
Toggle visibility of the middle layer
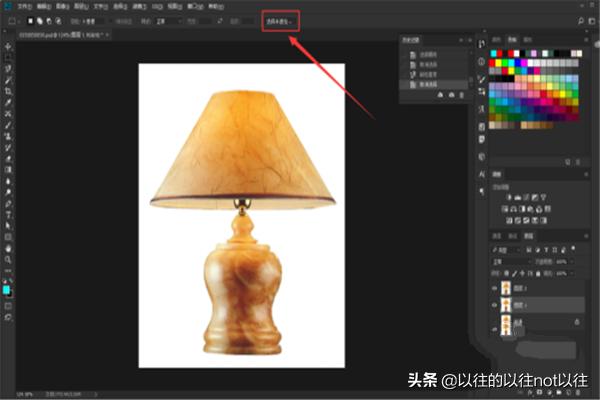point(495,305)
